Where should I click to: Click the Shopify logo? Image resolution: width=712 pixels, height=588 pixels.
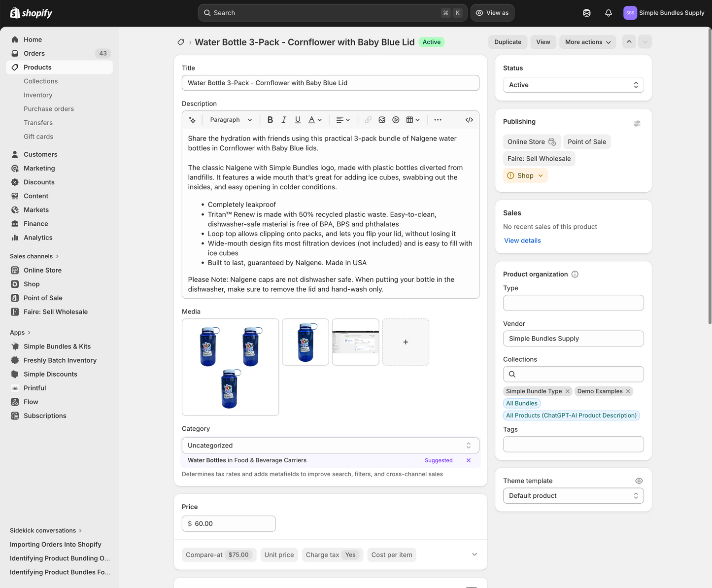click(x=31, y=13)
